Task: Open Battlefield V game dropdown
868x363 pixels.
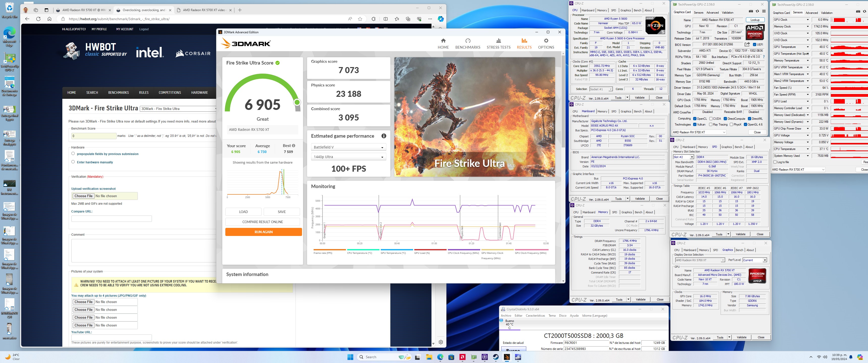Action: 348,147
